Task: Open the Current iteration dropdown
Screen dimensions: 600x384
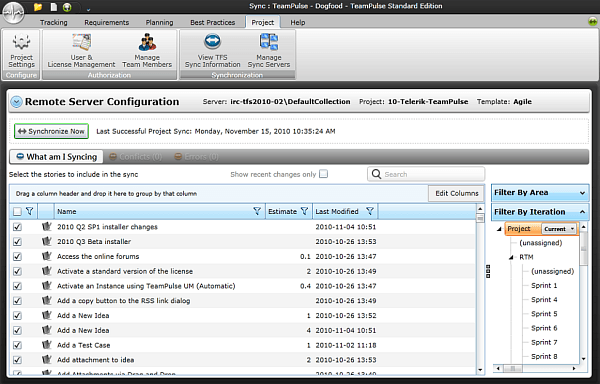Action: click(559, 229)
